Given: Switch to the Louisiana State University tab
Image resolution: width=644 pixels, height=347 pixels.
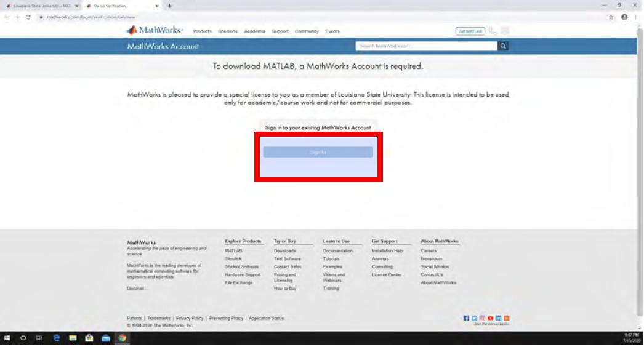Looking at the screenshot, I should point(40,6).
